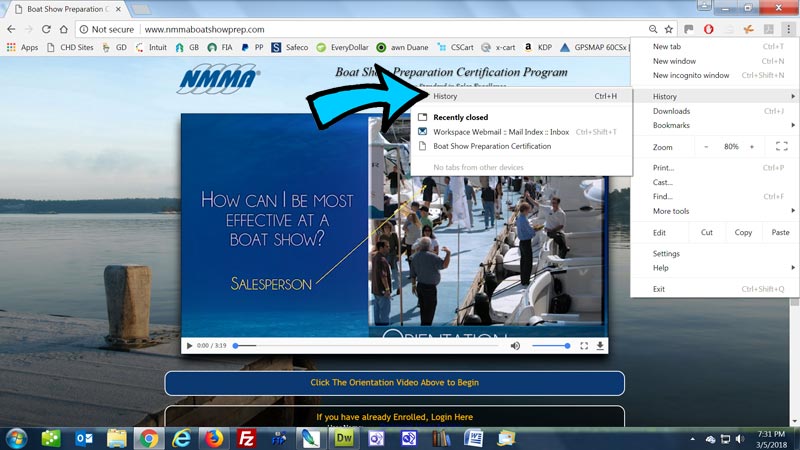800x450 pixels.
Task: Open the Intuit bookmark
Action: [152, 47]
